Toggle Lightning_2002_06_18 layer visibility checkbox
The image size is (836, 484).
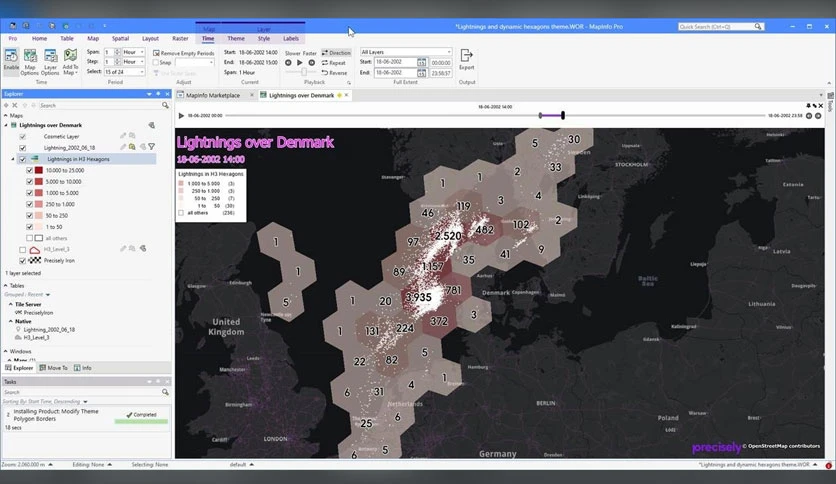tap(22, 148)
